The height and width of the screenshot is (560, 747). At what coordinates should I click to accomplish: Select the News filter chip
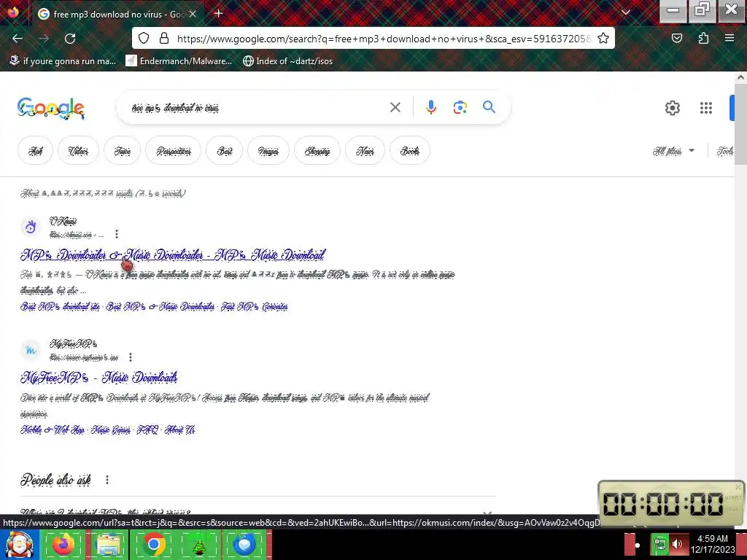coord(365,151)
